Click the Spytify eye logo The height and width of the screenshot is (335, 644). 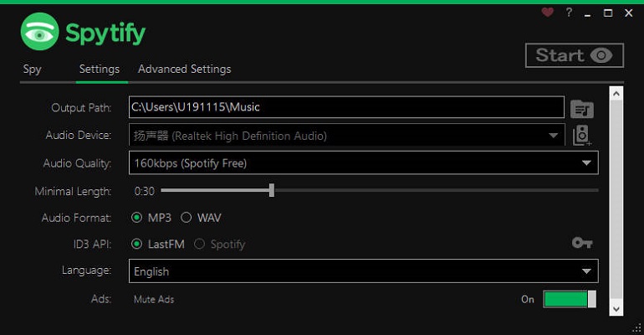[x=39, y=32]
